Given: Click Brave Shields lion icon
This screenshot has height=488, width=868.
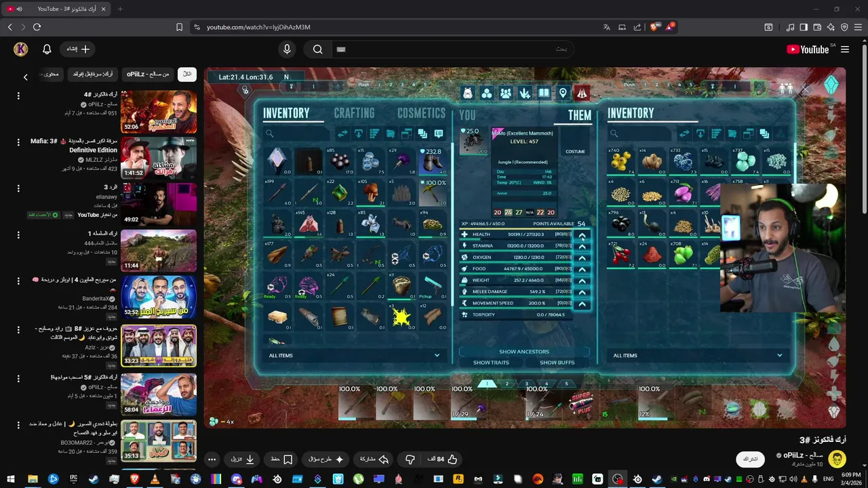Looking at the screenshot, I should [x=654, y=27].
